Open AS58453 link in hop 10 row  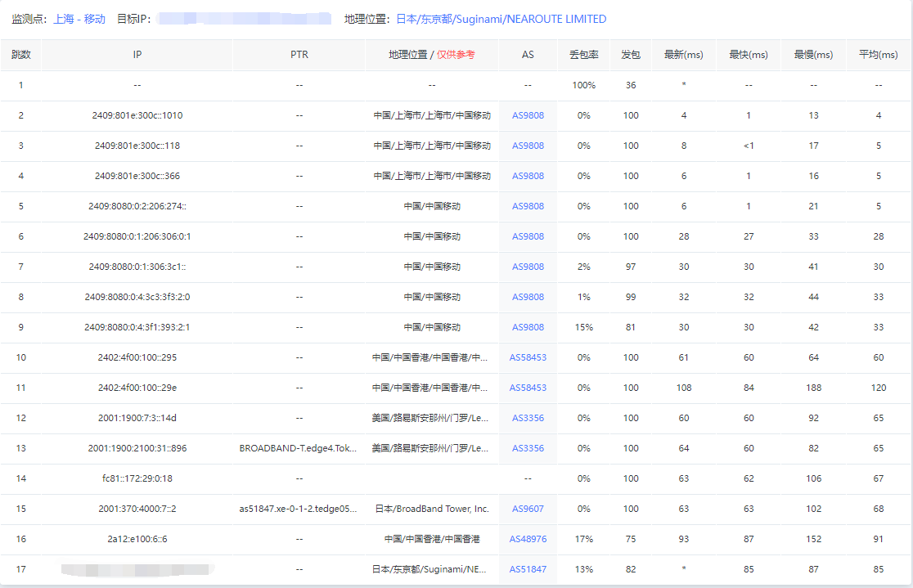(x=528, y=357)
